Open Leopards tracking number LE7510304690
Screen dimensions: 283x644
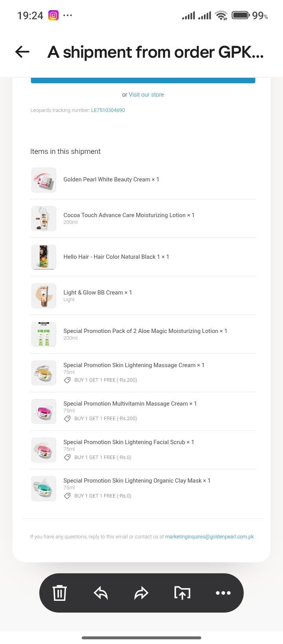[x=108, y=110]
